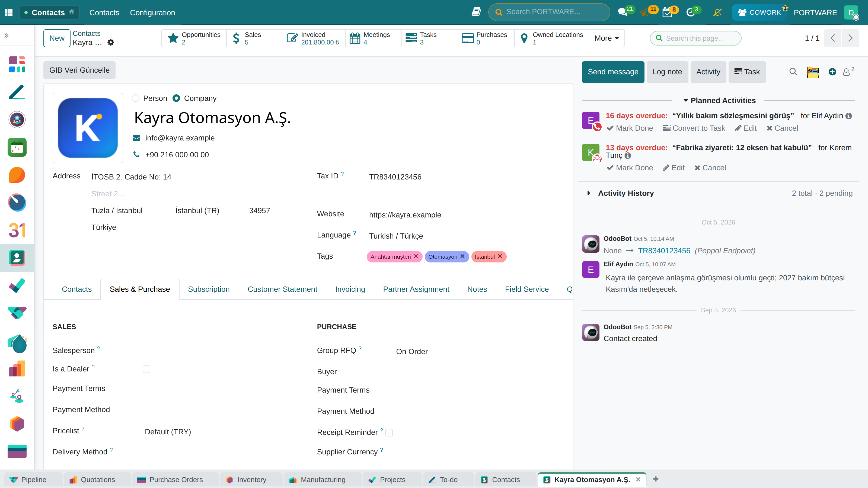Search chatter messages with magnifier icon
This screenshot has height=488, width=868.
coord(793,72)
